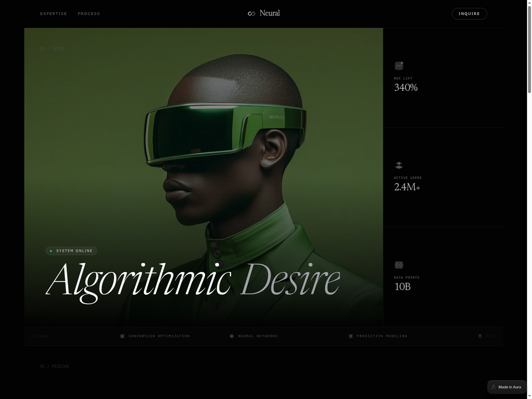Click the 02 / MISSION section label

[x=54, y=366]
